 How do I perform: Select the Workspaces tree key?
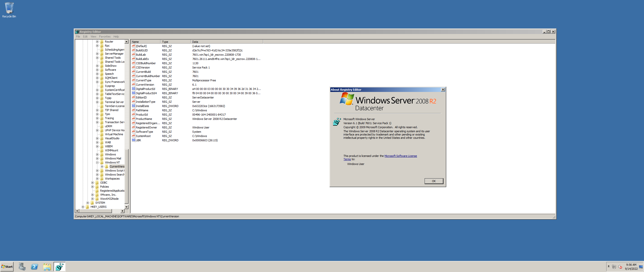pos(112,179)
